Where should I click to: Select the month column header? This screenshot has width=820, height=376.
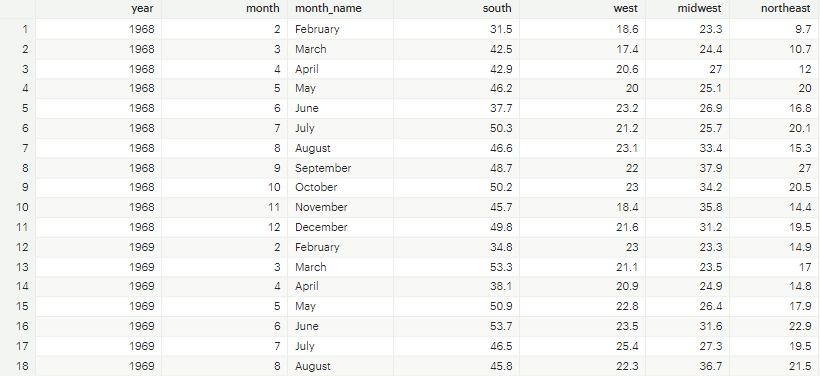224,9
